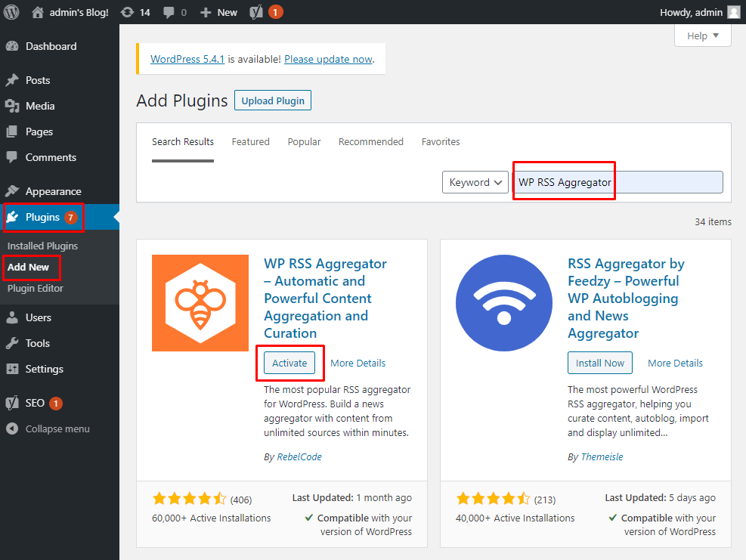Screen dimensions: 746x560
Task: Click the Upload Plugin button
Action: (x=273, y=101)
